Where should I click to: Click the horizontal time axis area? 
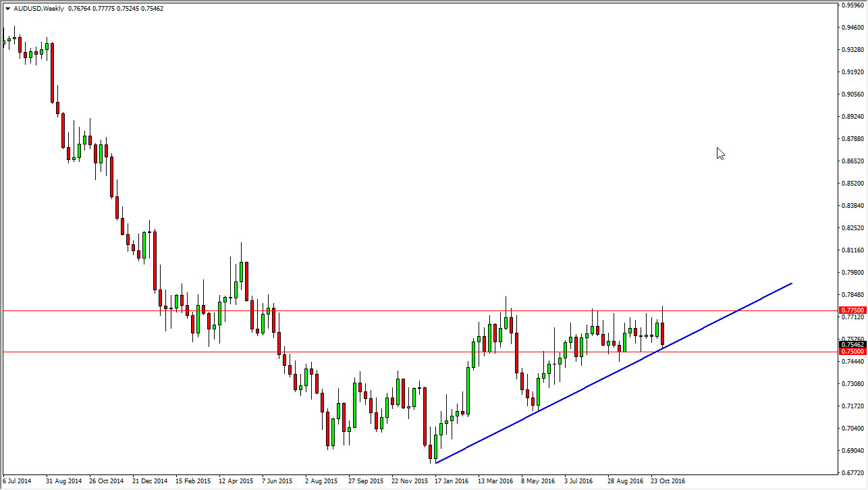pos(337,481)
